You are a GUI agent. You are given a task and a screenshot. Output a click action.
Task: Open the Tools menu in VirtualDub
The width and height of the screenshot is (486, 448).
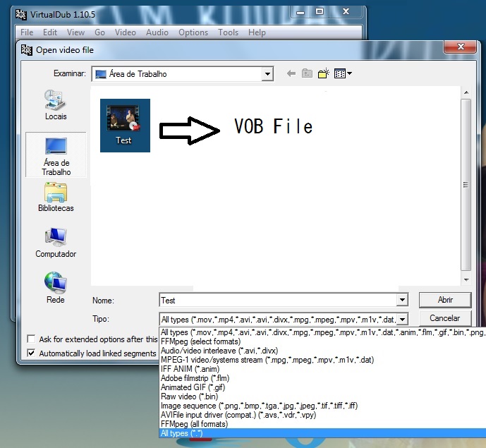pyautogui.click(x=228, y=32)
